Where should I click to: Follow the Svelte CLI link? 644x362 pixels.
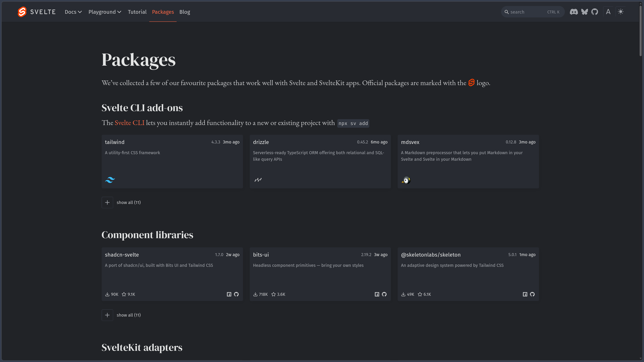pyautogui.click(x=129, y=123)
